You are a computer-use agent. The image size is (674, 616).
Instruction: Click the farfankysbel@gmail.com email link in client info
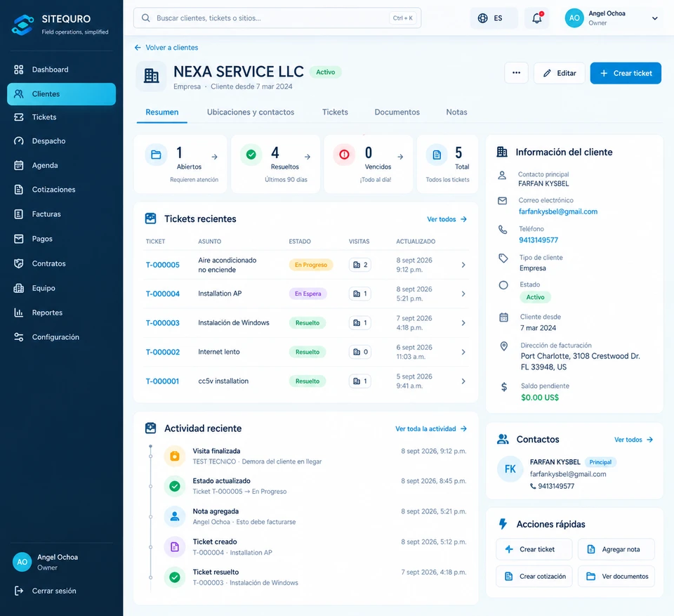558,211
